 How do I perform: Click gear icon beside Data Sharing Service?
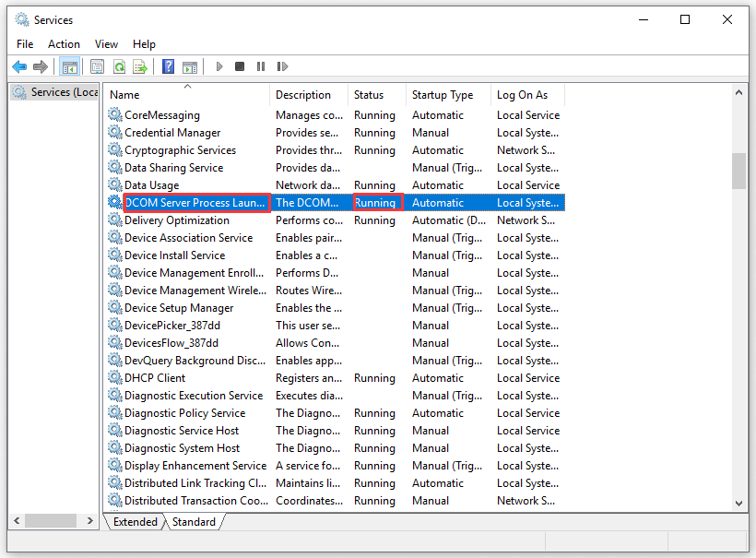click(x=114, y=167)
